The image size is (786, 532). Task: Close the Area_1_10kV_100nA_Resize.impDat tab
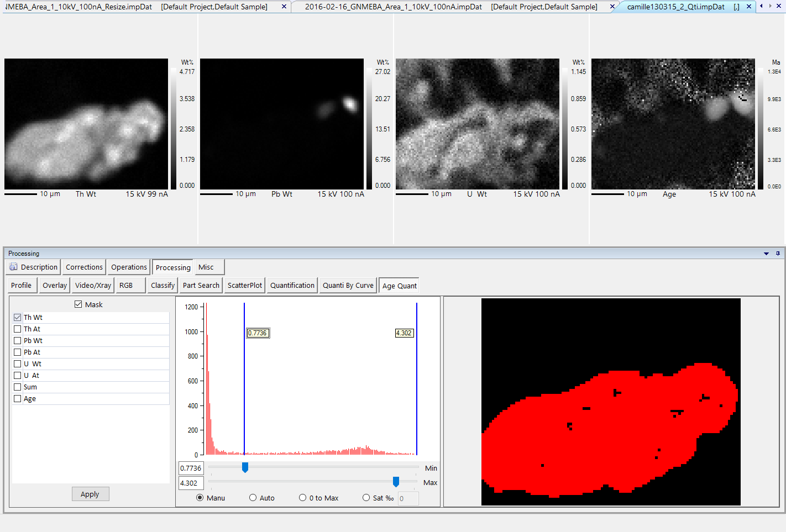coord(284,7)
